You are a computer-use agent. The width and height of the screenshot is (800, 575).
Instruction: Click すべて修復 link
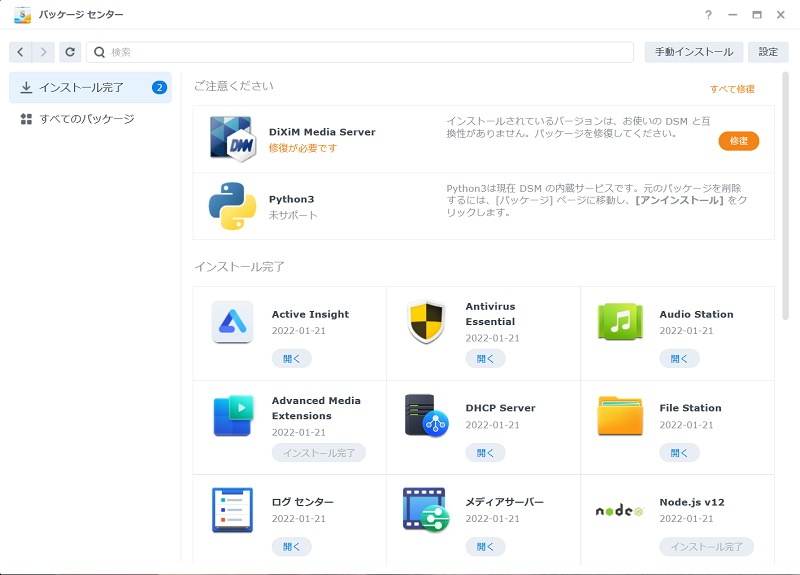[x=732, y=89]
